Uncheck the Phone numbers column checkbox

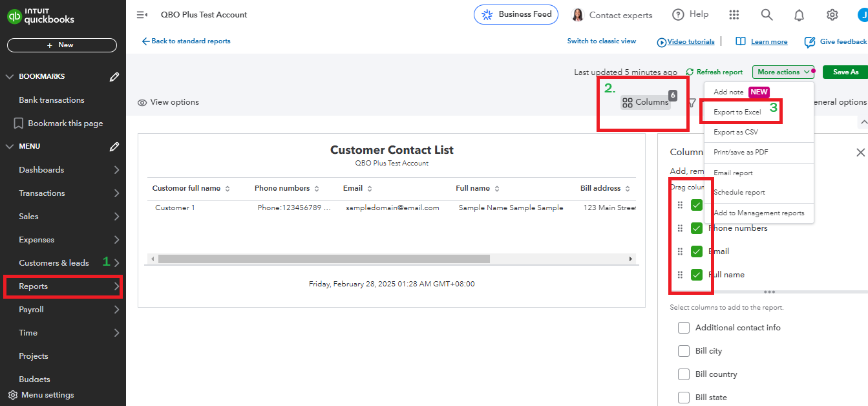pyautogui.click(x=697, y=228)
